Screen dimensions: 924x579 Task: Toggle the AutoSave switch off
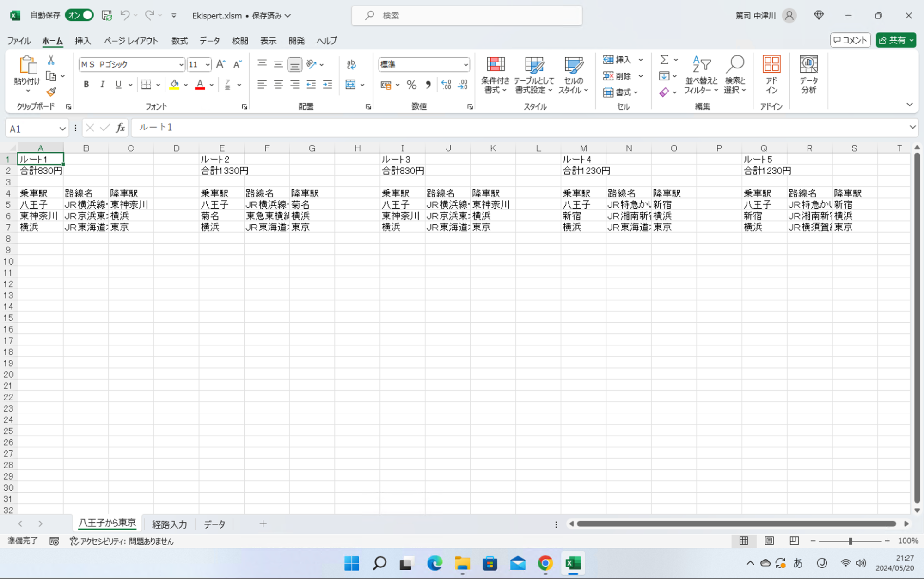80,15
